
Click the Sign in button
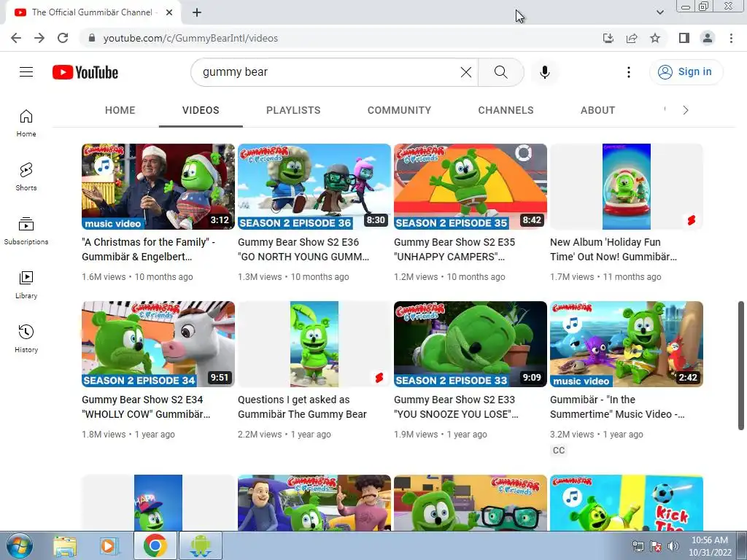coord(686,72)
